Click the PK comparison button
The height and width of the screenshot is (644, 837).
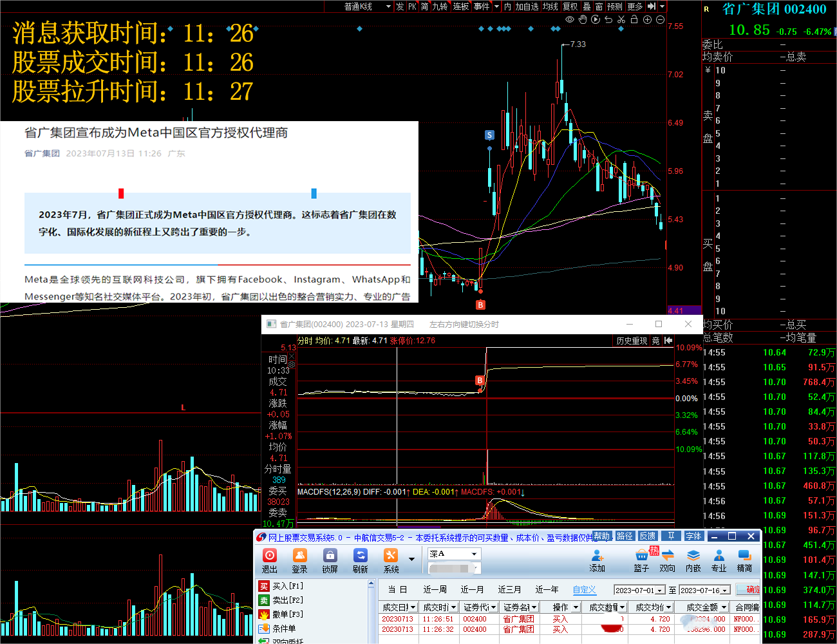pos(413,6)
